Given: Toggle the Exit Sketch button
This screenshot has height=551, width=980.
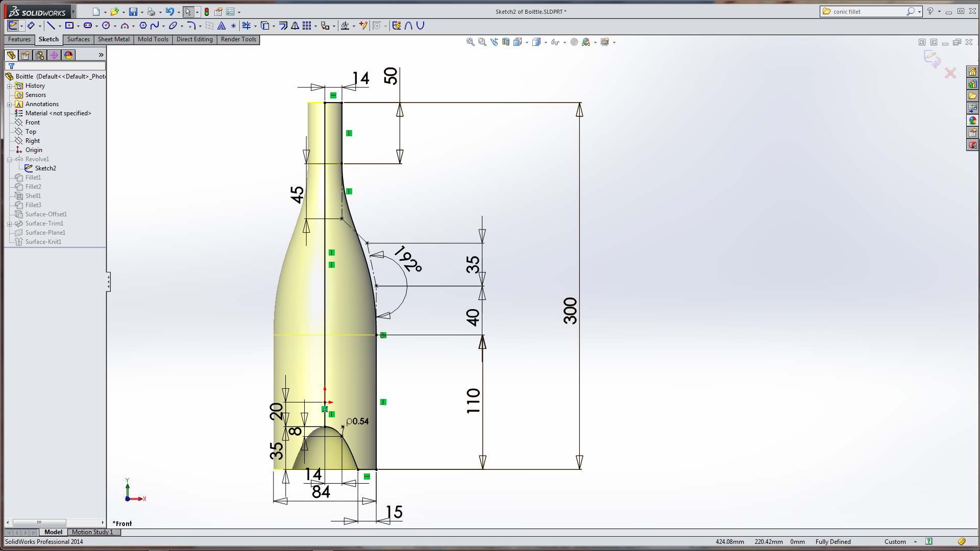Looking at the screenshot, I should 13,26.
